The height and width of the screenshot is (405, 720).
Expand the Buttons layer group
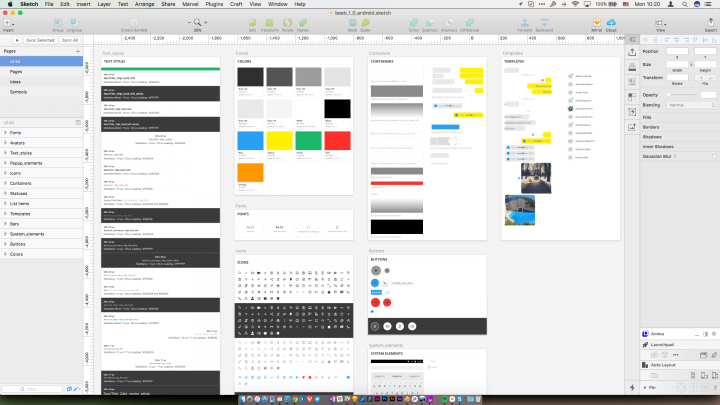pyautogui.click(x=5, y=244)
